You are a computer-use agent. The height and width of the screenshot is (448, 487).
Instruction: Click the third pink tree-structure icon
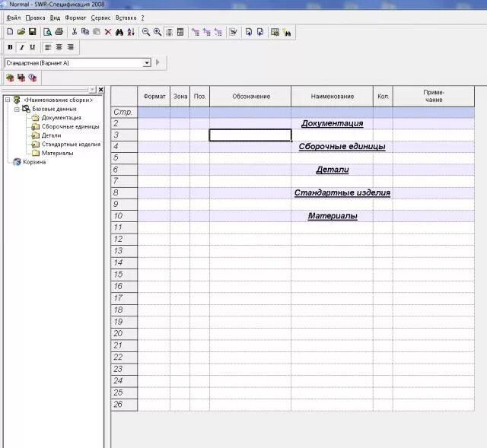218,32
